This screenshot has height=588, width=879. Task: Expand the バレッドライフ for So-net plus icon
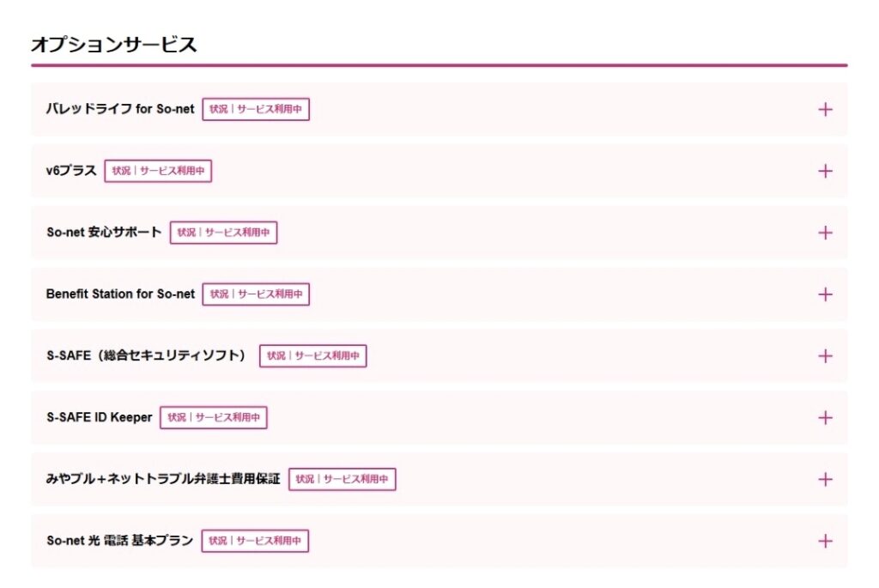pyautogui.click(x=825, y=110)
